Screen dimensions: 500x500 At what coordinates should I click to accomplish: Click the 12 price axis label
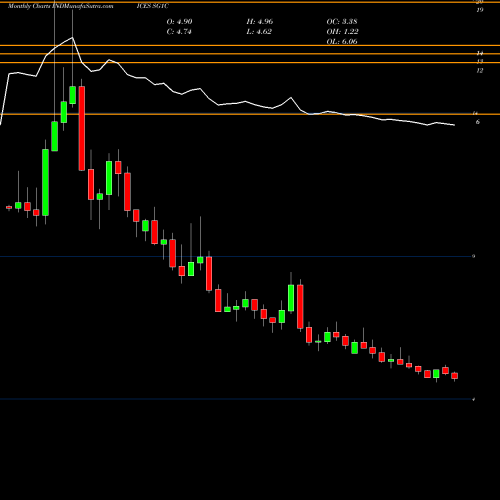point(479,71)
